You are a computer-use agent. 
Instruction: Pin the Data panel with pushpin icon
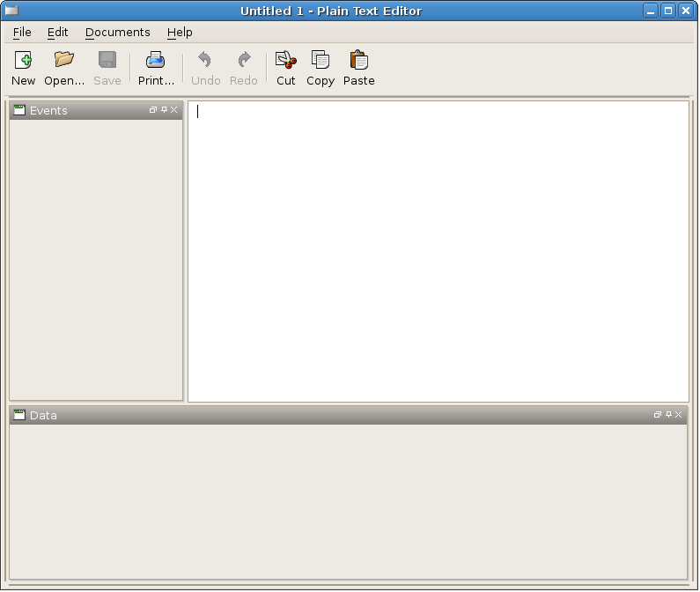[668, 415]
